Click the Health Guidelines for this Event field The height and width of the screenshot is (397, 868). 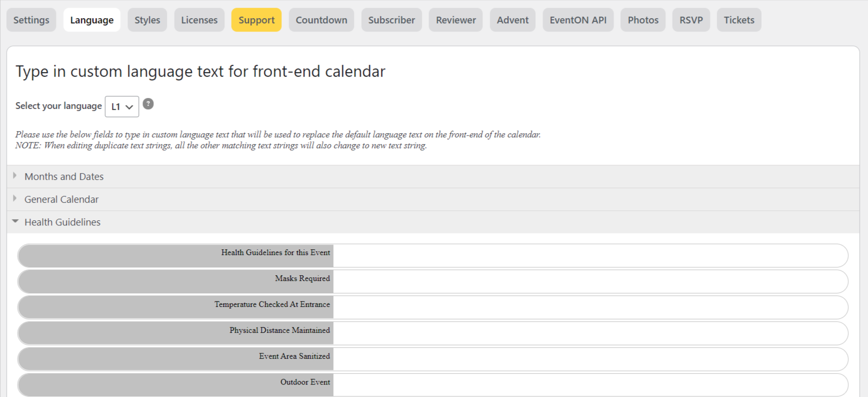point(590,256)
